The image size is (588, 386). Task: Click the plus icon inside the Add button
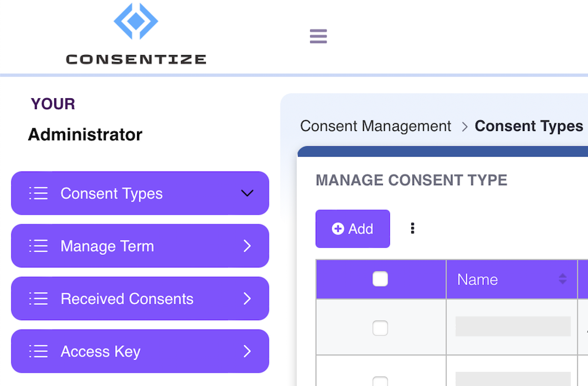click(x=339, y=229)
